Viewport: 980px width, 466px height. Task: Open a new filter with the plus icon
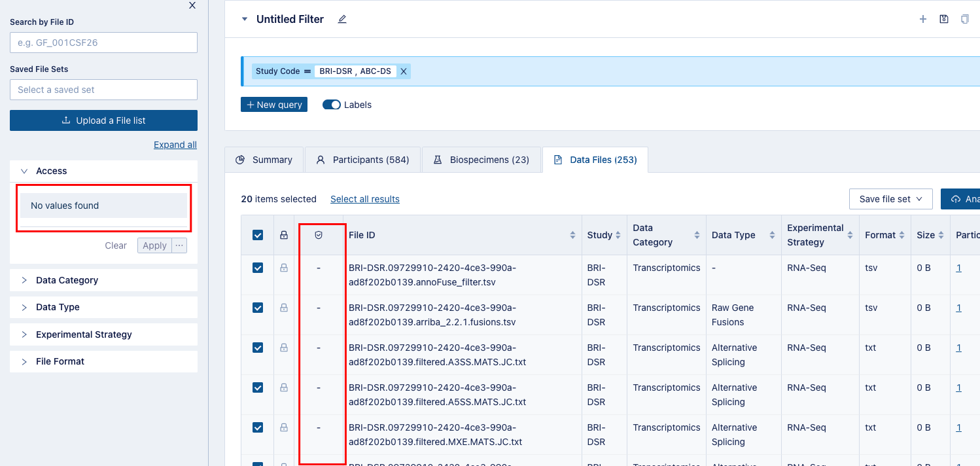click(923, 18)
